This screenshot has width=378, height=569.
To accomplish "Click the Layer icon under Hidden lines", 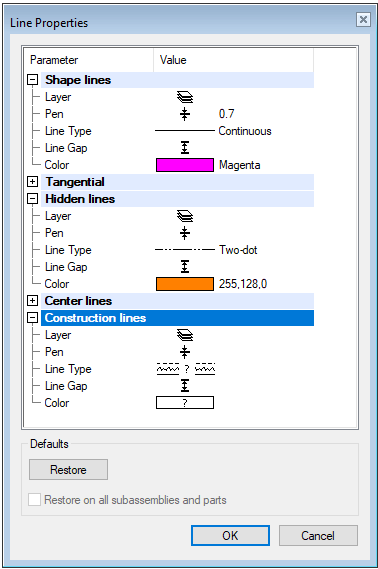I will (185, 216).
